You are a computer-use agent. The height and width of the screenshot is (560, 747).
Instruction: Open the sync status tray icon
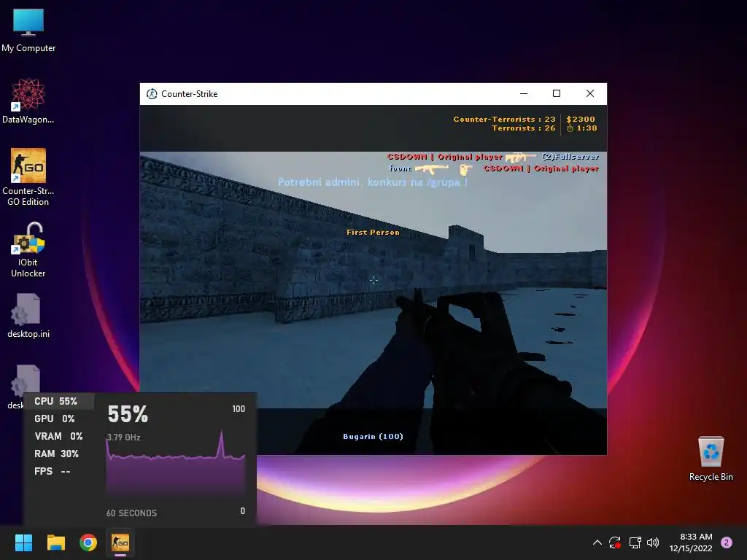[614, 542]
